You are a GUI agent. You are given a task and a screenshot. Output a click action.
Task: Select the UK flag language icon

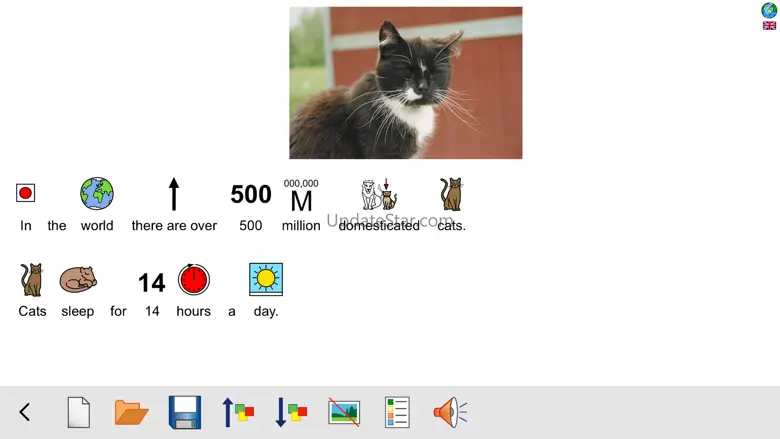point(769,26)
